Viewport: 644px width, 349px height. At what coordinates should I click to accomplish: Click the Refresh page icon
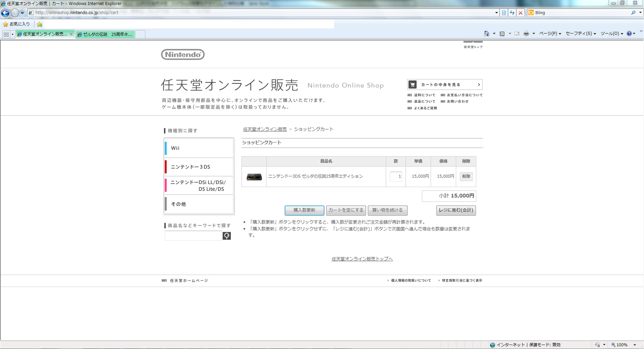[x=512, y=13]
